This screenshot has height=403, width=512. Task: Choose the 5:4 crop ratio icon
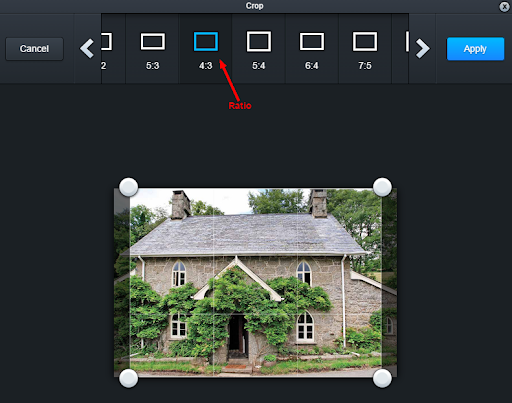[x=259, y=42]
